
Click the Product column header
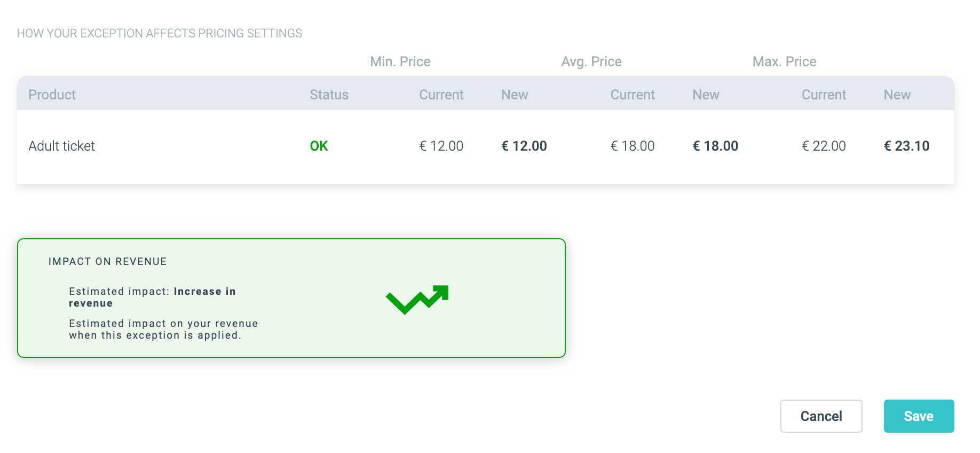pos(52,95)
